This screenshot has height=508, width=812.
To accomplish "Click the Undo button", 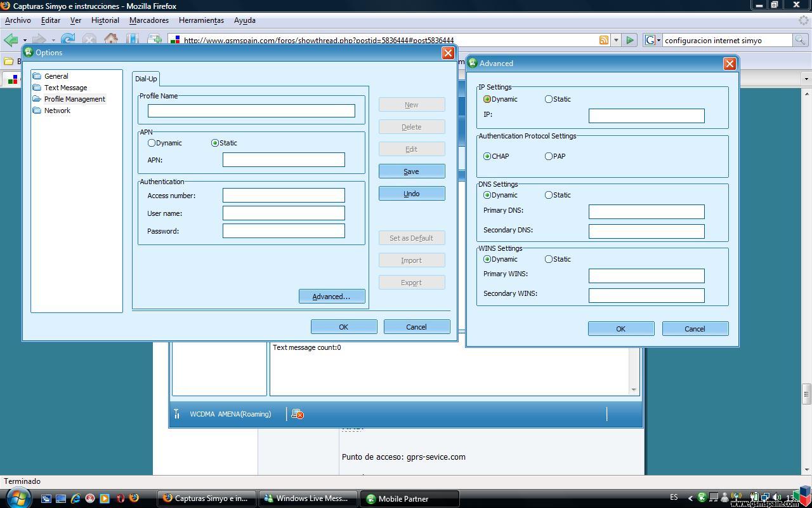I will (x=412, y=194).
